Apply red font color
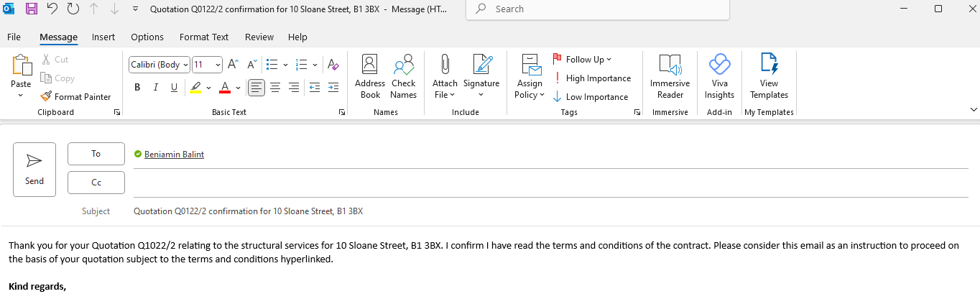 pyautogui.click(x=225, y=87)
